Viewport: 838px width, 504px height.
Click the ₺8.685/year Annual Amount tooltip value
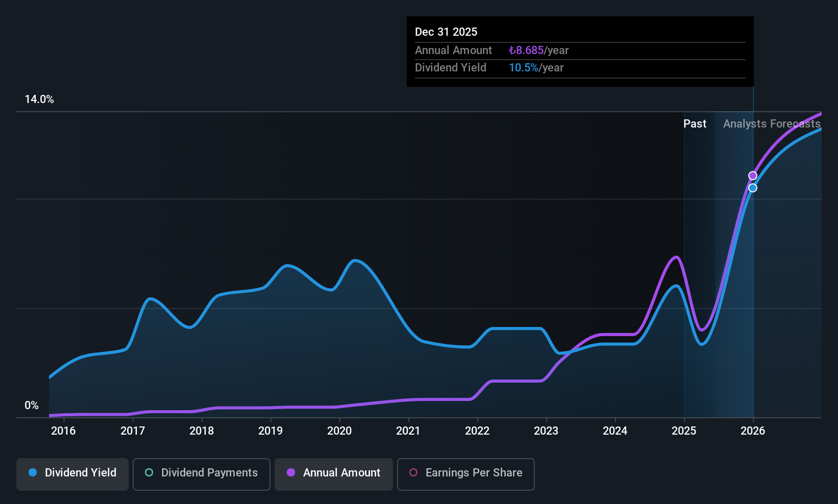(x=538, y=50)
